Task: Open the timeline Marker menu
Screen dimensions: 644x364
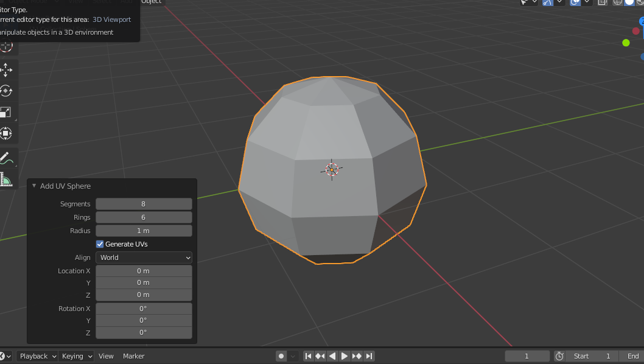Action: (133, 356)
